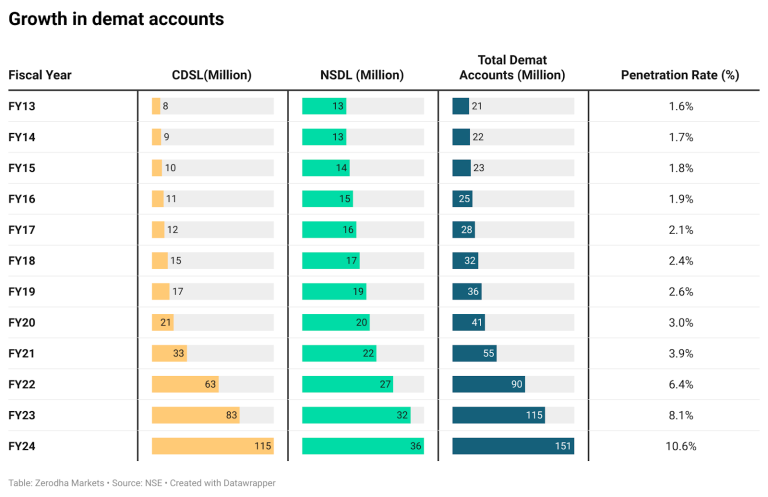Click the FY17 row label

click(x=22, y=230)
